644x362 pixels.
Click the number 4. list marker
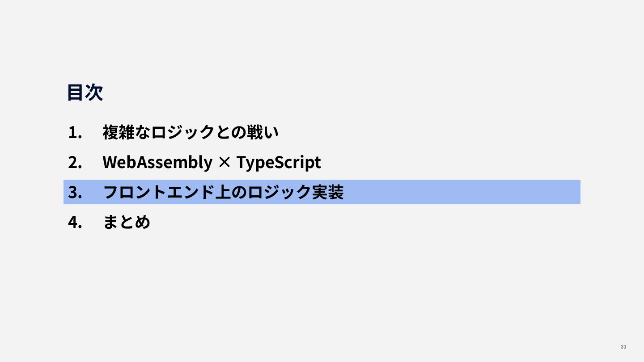(75, 223)
